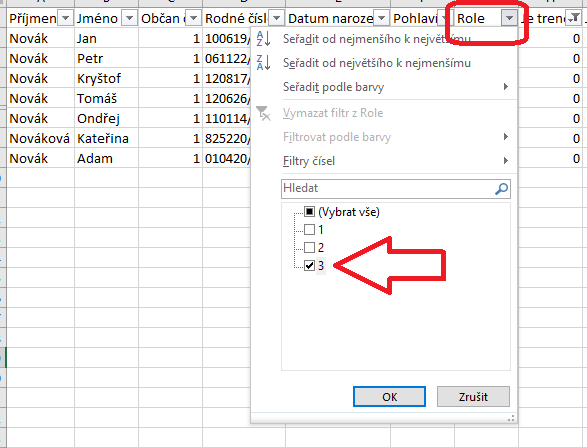Select Vymazat filtr z Role entry
Viewport: 587px width, 448px height.
coord(333,113)
